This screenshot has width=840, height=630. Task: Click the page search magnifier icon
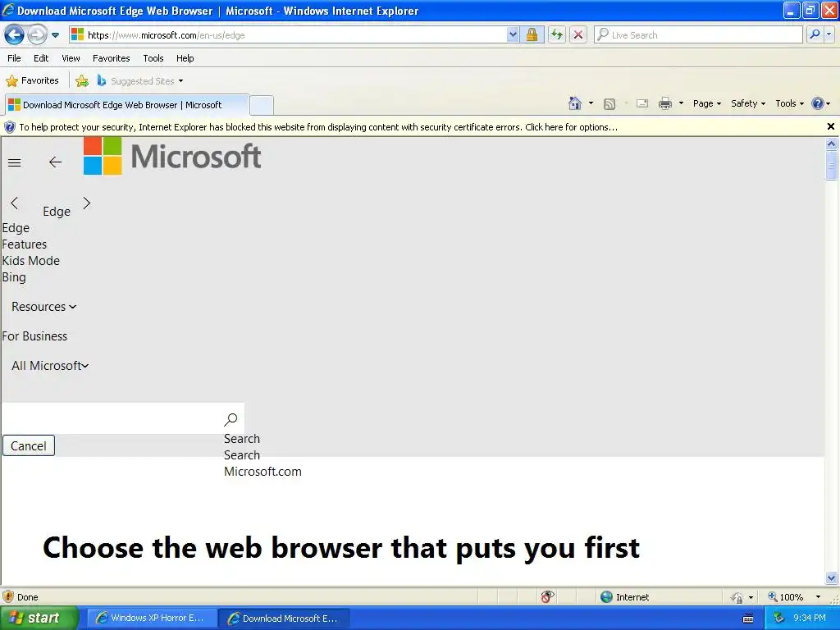pyautogui.click(x=231, y=419)
